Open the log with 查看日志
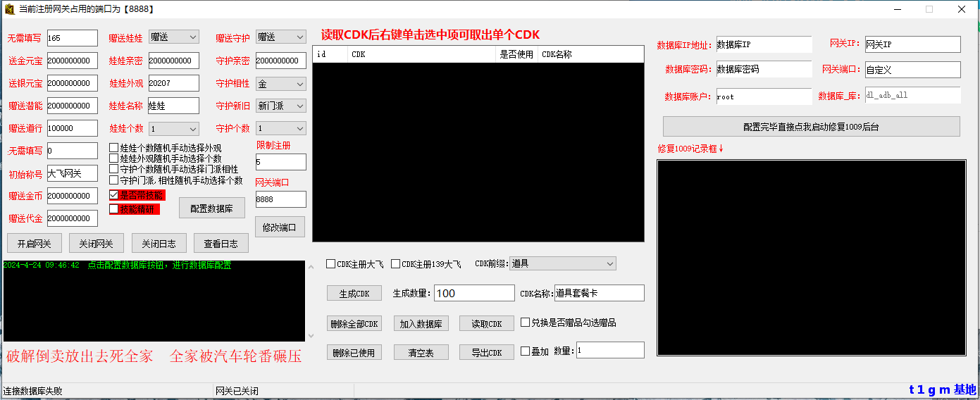 pyautogui.click(x=221, y=244)
